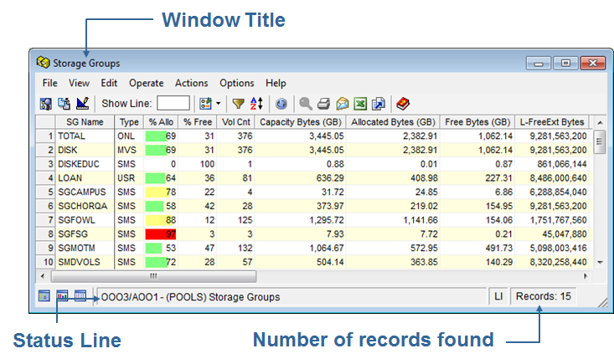Click the blue globe icon in toolbar
The height and width of the screenshot is (364, 614).
(x=281, y=104)
